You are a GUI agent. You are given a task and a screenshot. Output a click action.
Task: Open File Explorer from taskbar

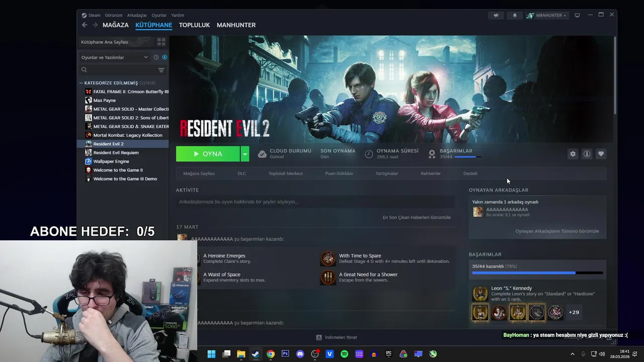point(241,354)
